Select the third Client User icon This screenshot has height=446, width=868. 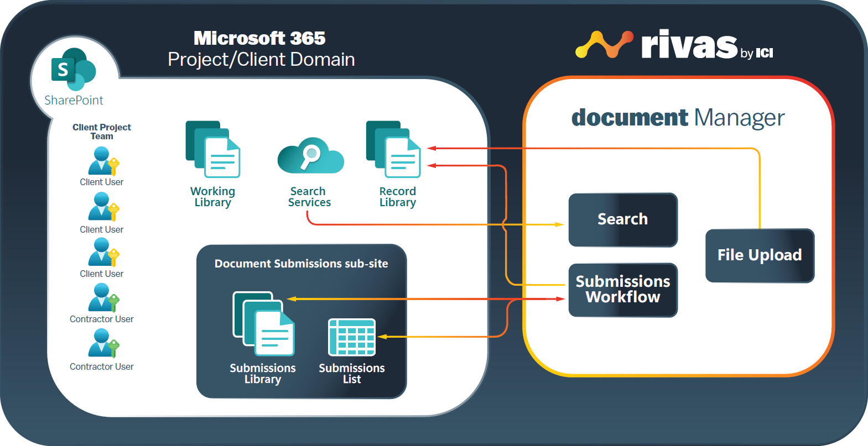103,253
